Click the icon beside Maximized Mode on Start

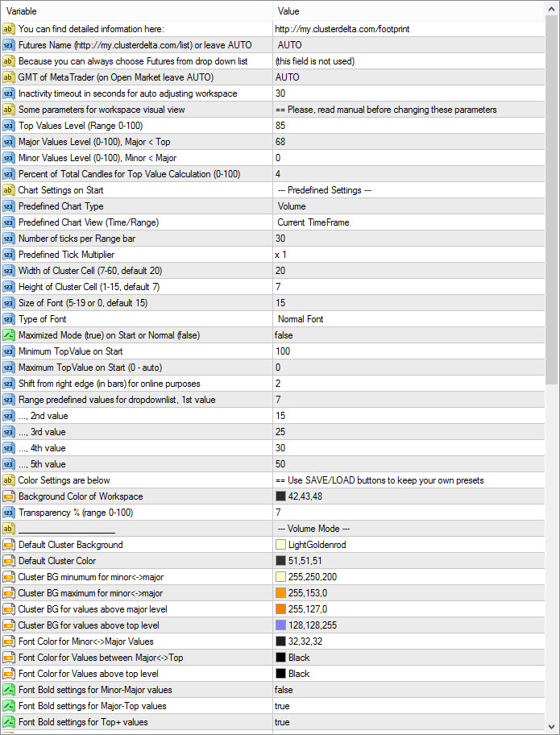coord(9,335)
